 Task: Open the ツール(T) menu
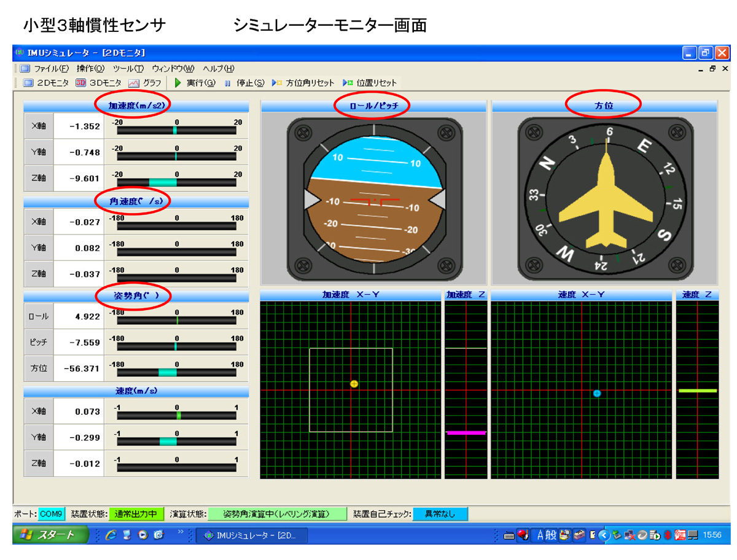click(128, 69)
